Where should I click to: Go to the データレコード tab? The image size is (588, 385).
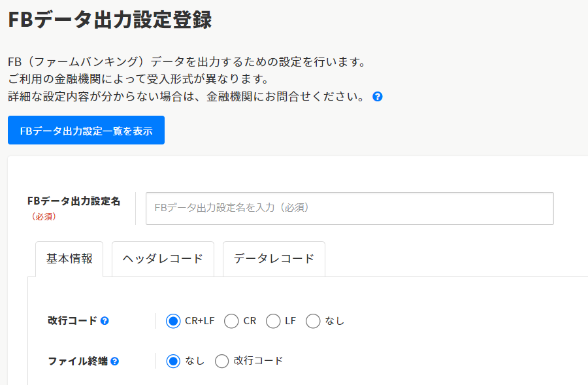tap(274, 259)
